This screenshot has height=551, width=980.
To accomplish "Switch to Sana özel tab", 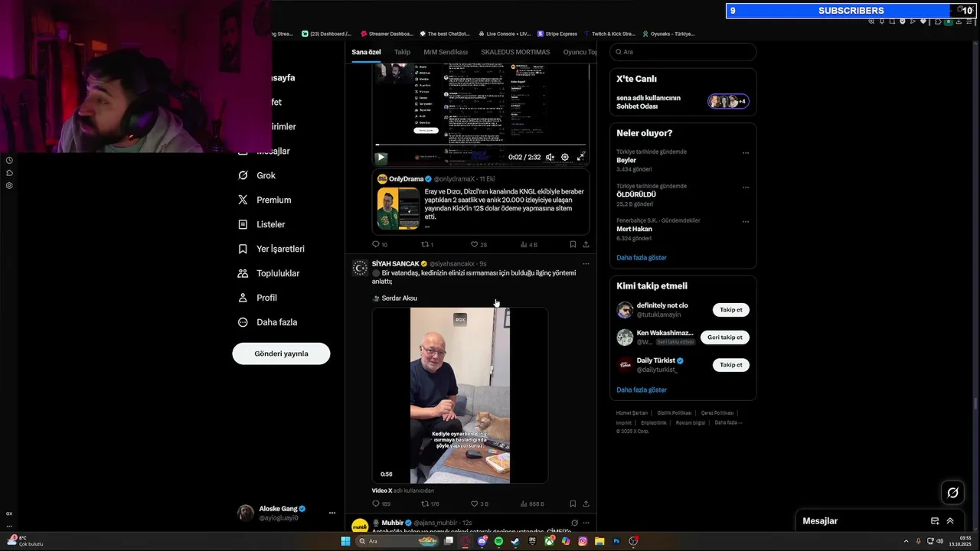I will [x=366, y=52].
